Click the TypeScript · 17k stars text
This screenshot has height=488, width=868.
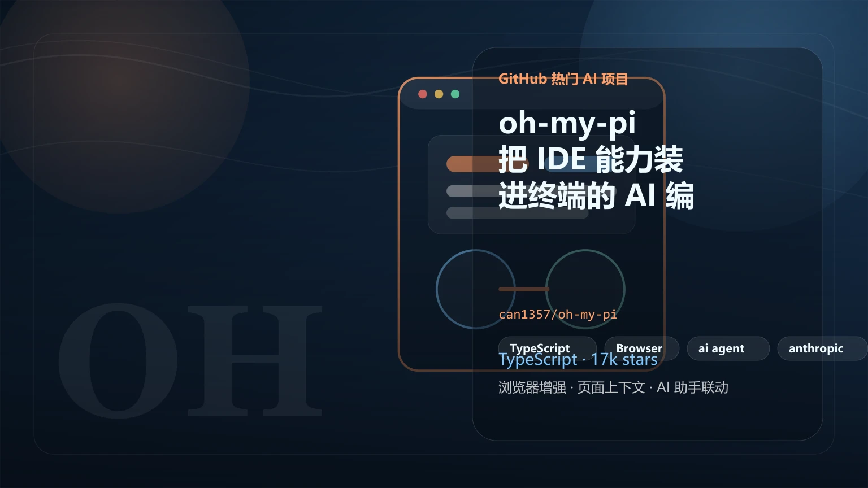click(x=578, y=360)
